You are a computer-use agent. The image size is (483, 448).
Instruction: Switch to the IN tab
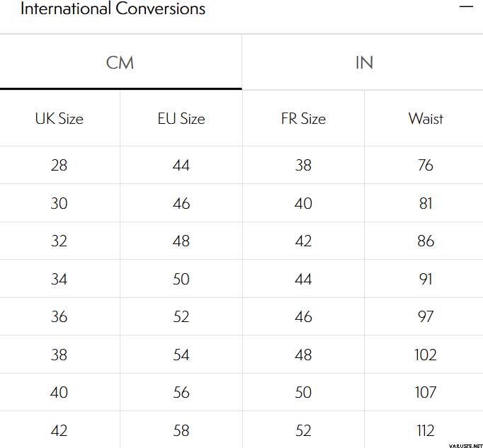[x=363, y=62]
